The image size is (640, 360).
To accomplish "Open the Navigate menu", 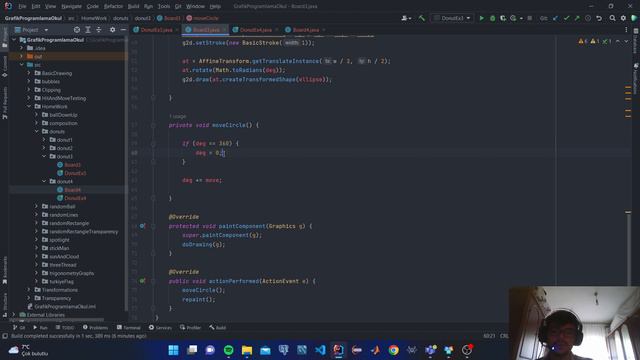I will [71, 6].
